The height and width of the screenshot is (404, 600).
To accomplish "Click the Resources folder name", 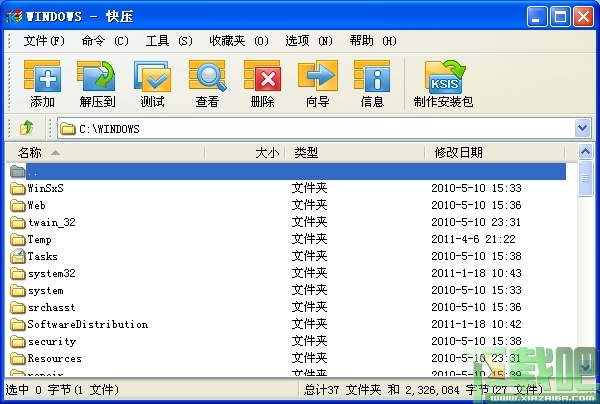I will point(54,358).
